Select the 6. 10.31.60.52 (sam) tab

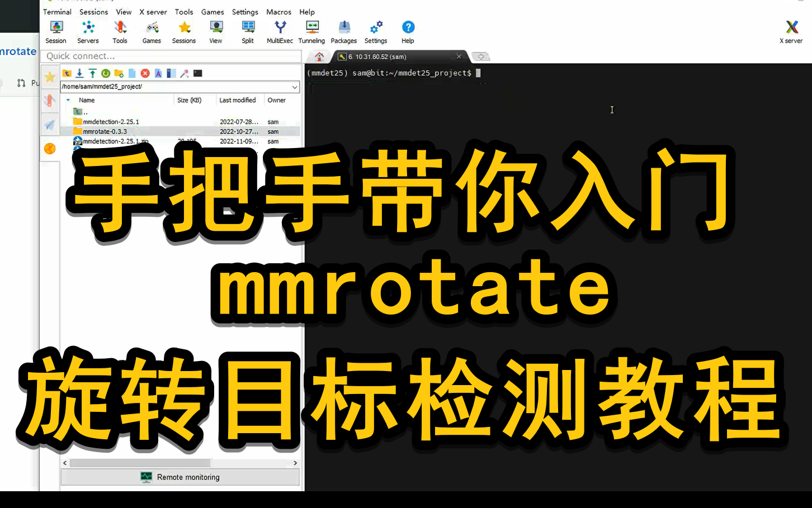[400, 56]
